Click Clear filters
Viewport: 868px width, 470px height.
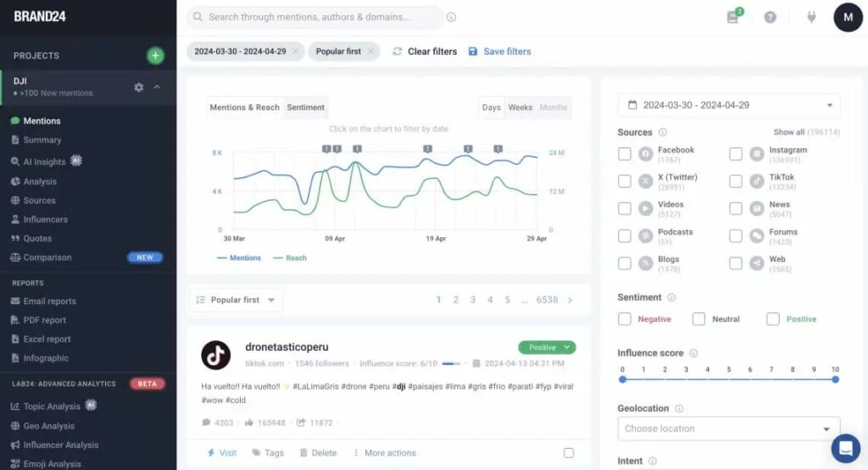tap(426, 52)
